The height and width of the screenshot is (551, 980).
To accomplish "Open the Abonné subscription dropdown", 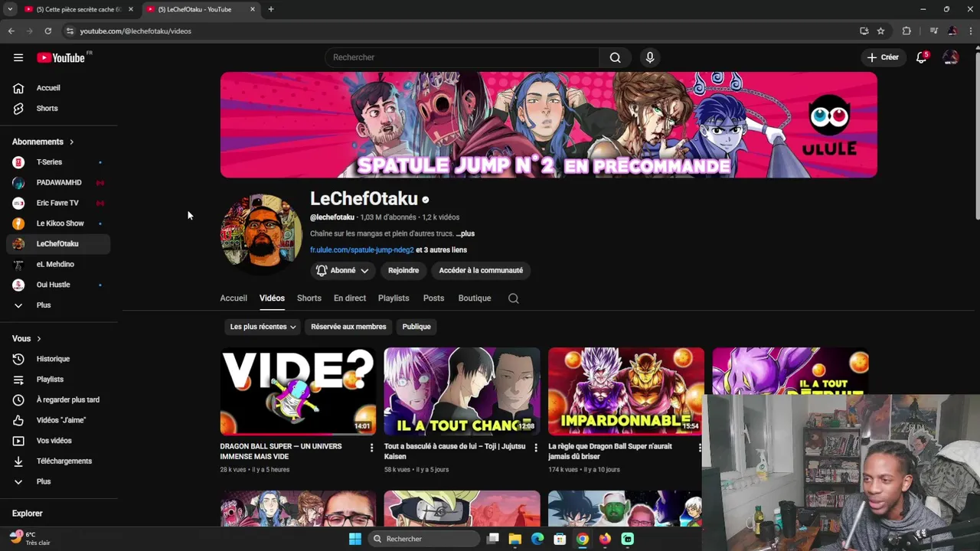I will click(343, 270).
